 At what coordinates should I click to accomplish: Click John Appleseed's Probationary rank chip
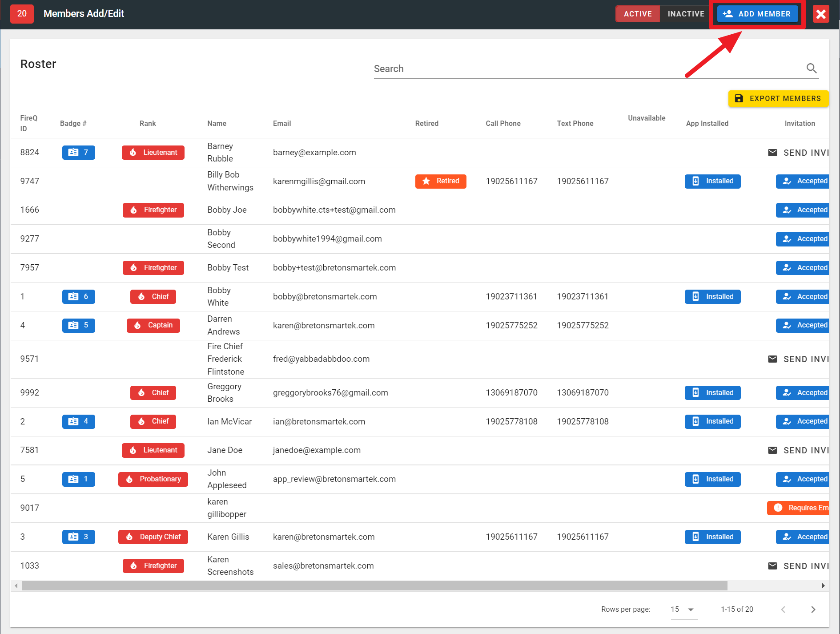[x=153, y=479]
